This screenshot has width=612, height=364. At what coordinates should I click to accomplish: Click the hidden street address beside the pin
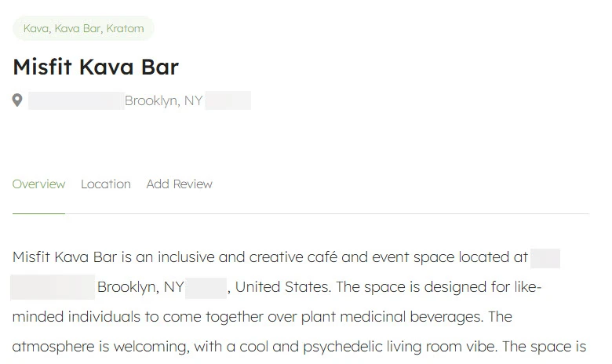click(75, 100)
